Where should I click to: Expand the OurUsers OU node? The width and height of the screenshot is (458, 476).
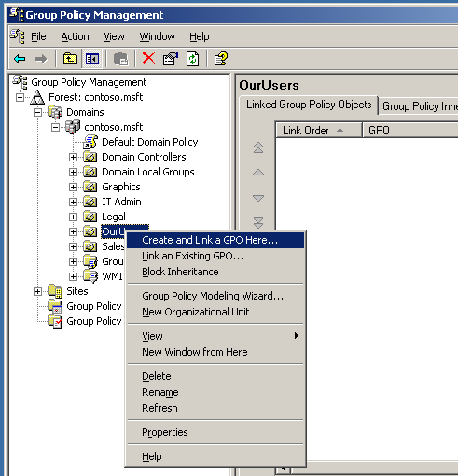pos(73,232)
